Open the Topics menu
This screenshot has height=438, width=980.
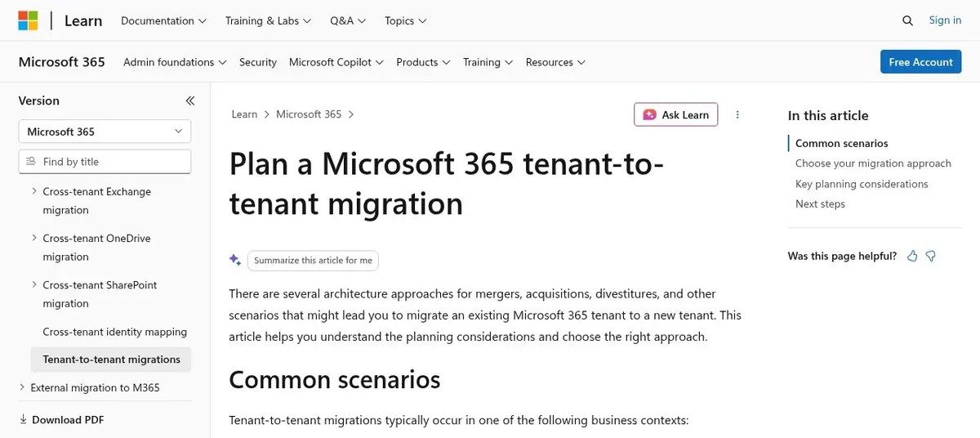(x=405, y=20)
